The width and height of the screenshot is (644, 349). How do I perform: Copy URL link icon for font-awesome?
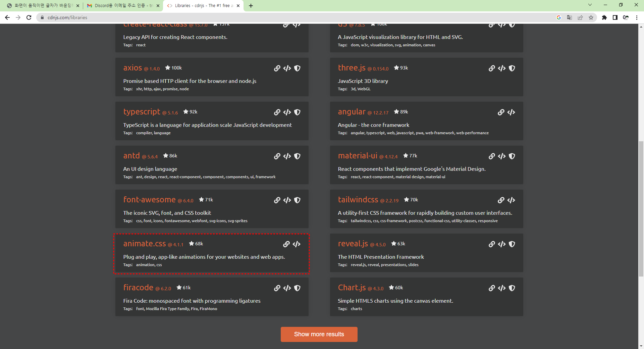[x=277, y=200]
